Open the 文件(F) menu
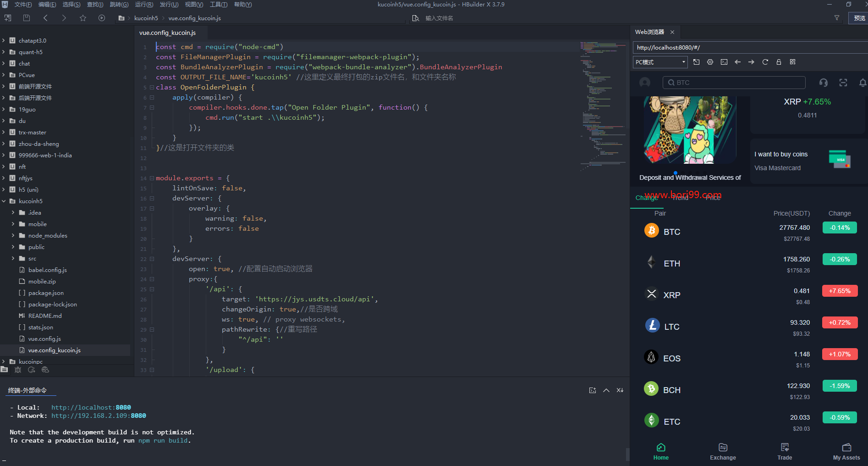 (x=23, y=5)
